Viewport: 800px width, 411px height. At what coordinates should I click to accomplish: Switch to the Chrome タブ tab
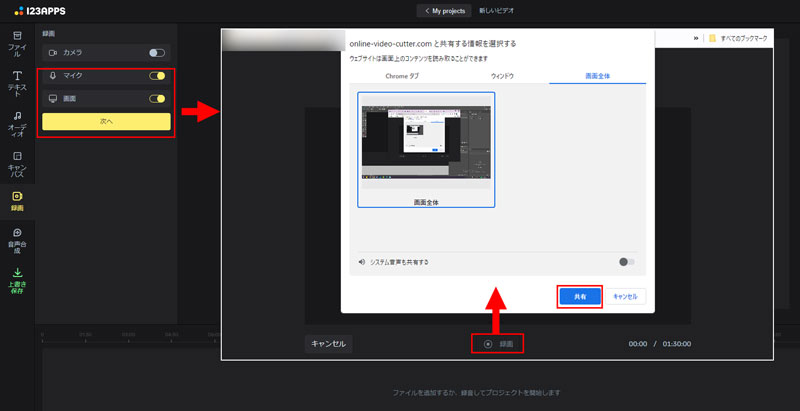coord(402,76)
